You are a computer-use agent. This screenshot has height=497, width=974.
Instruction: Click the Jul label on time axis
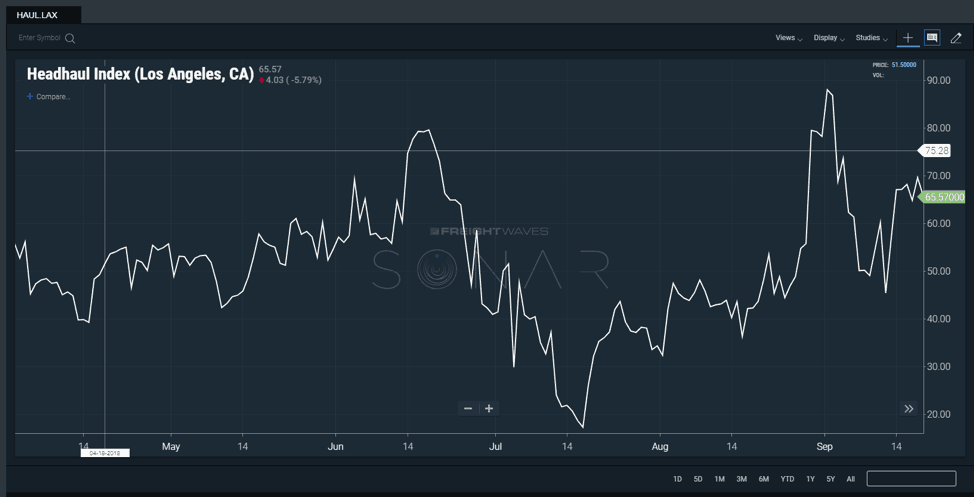click(x=496, y=447)
